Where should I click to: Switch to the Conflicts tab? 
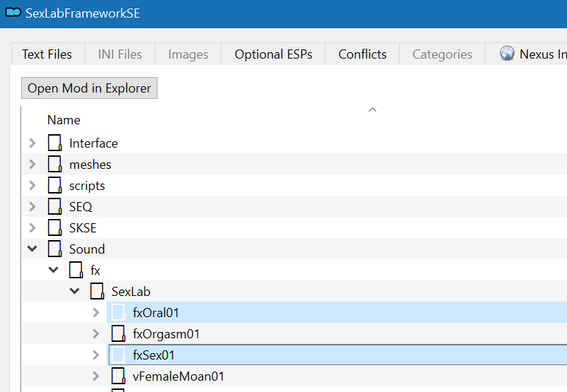click(362, 54)
